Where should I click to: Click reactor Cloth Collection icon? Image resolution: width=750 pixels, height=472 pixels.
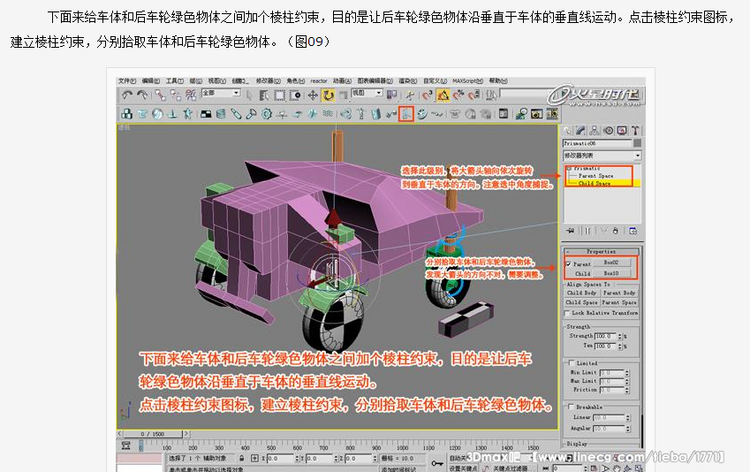(x=143, y=114)
